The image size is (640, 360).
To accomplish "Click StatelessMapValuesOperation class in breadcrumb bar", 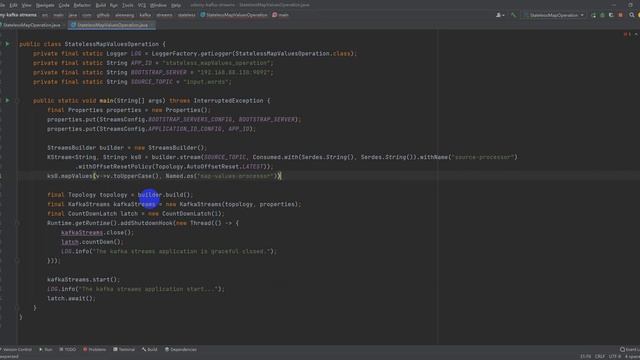I will pos(234,15).
